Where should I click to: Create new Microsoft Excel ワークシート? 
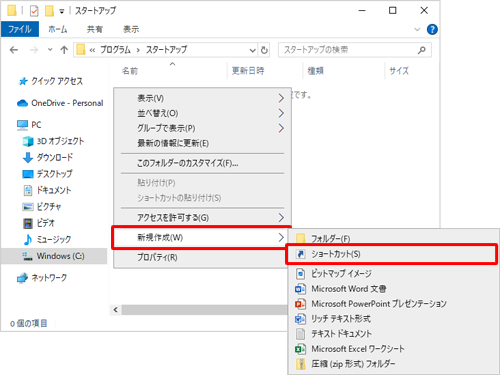tap(393, 349)
